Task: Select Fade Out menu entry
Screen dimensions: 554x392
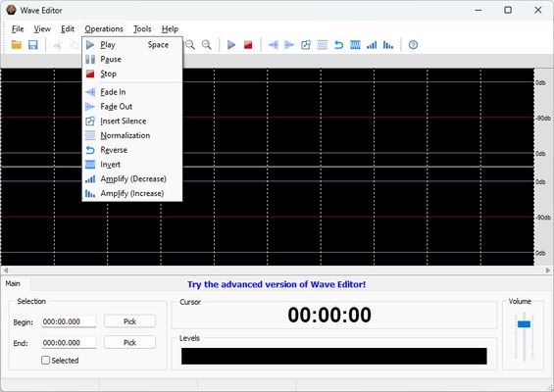Action: 132,107
